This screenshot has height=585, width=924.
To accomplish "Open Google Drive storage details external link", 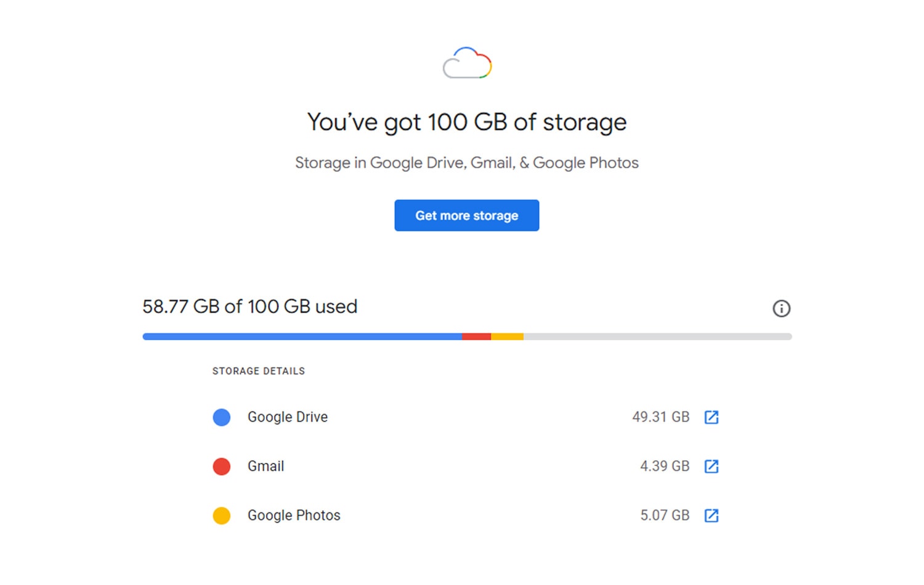I will pyautogui.click(x=711, y=417).
